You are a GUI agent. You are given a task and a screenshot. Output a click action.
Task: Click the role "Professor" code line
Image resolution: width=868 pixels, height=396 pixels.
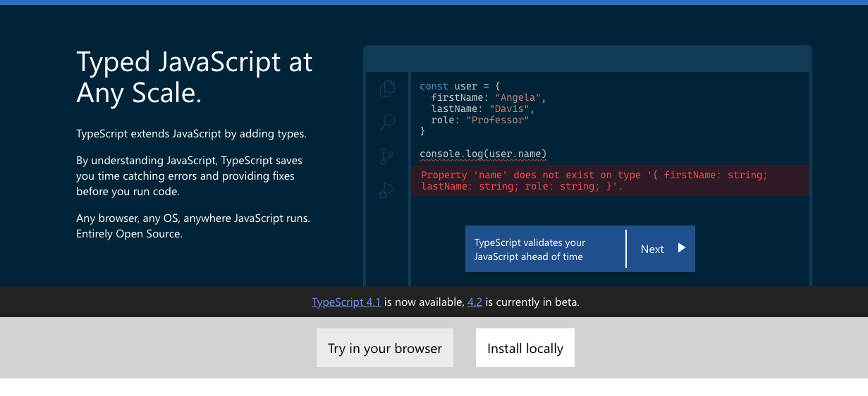(479, 120)
